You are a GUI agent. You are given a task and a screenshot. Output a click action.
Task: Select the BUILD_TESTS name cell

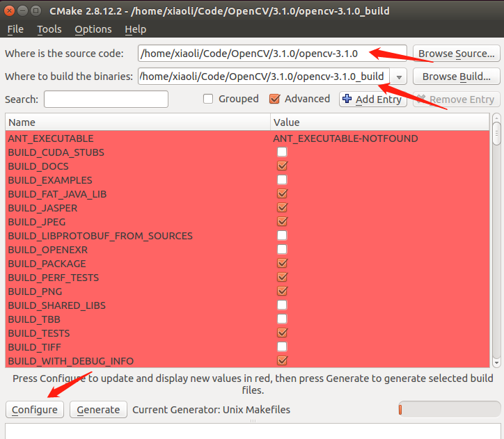click(x=39, y=333)
